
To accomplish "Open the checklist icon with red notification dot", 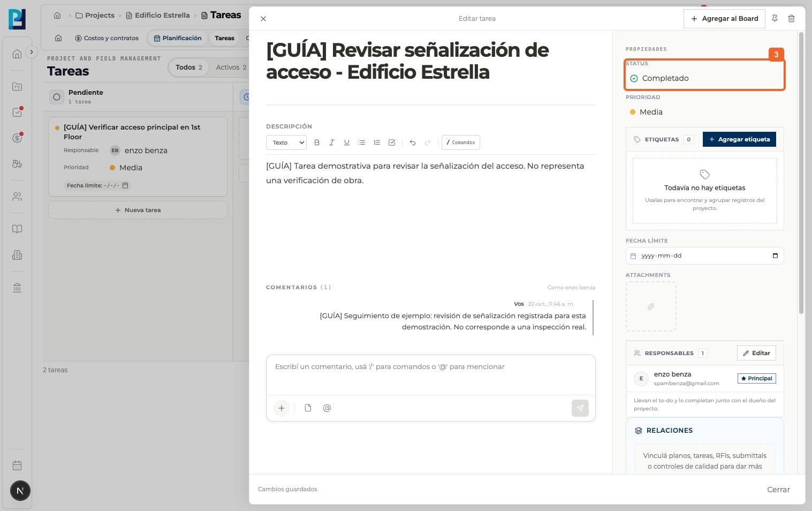I will 17,112.
